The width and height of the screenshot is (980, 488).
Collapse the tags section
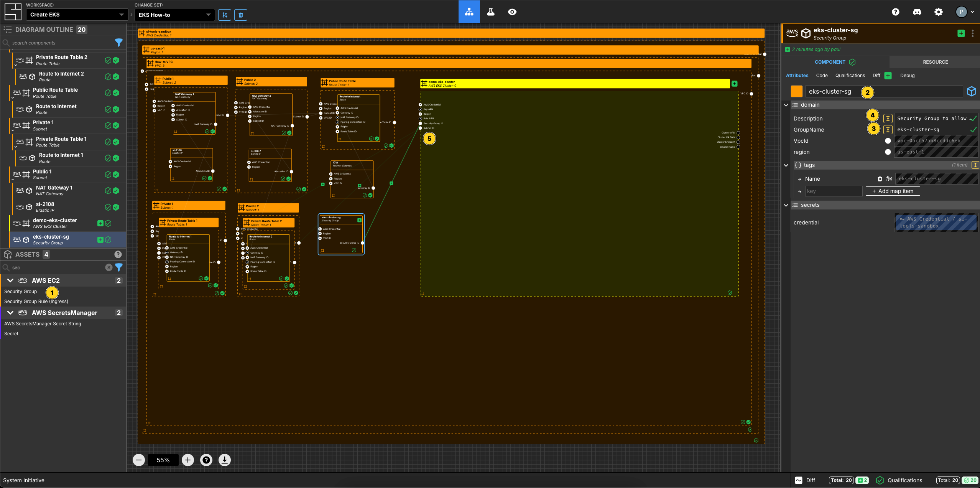click(x=786, y=165)
